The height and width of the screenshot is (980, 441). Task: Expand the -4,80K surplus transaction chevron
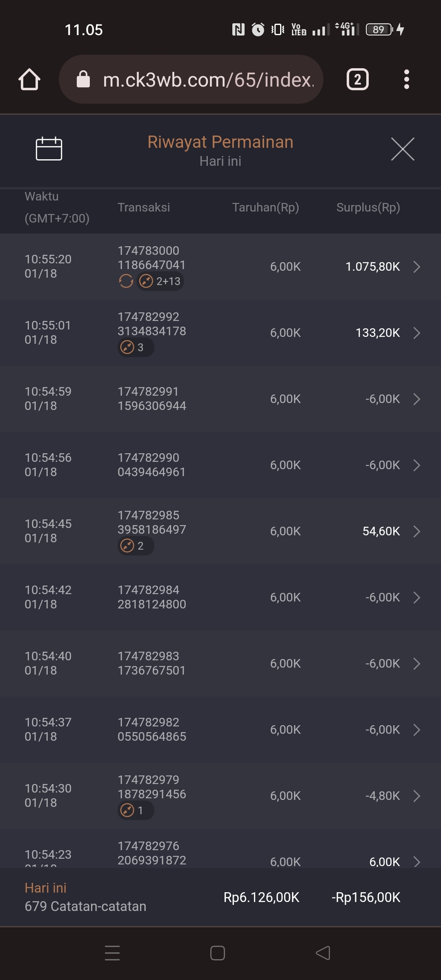tap(416, 796)
